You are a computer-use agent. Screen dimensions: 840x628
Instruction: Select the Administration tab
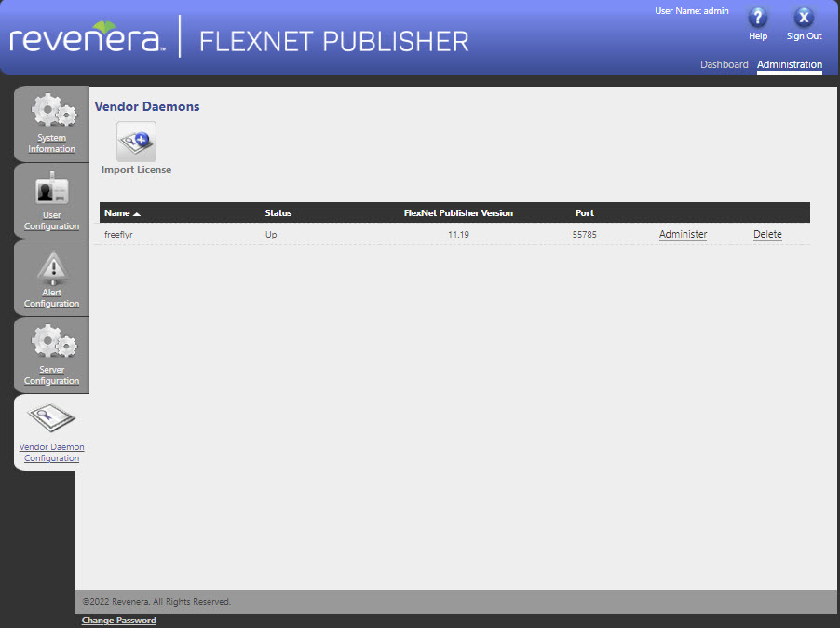[789, 64]
